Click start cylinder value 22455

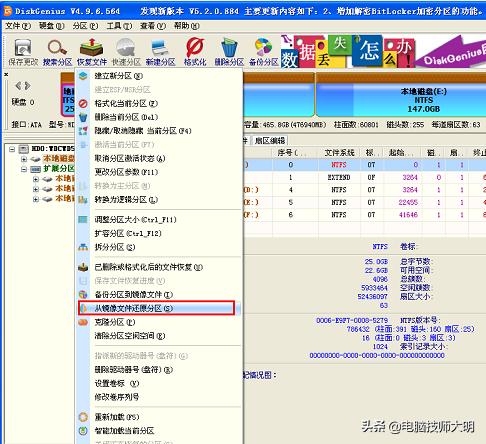pos(408,202)
